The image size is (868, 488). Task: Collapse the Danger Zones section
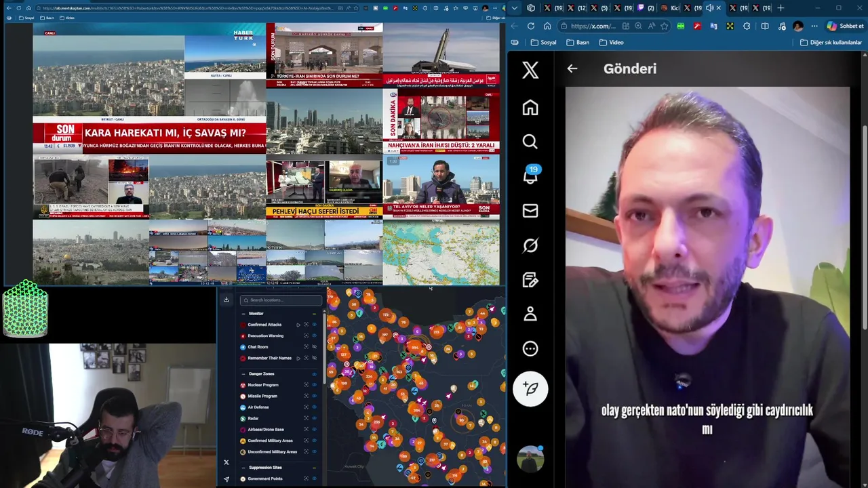(x=243, y=374)
